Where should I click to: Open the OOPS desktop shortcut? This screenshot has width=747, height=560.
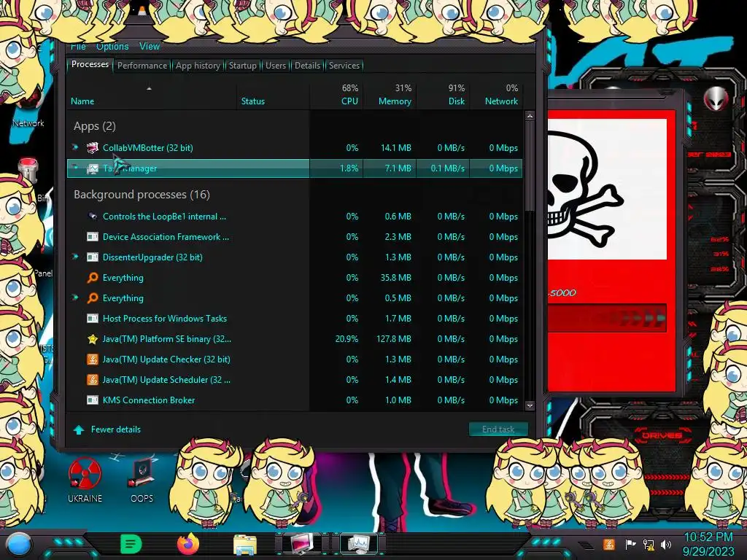pyautogui.click(x=142, y=480)
